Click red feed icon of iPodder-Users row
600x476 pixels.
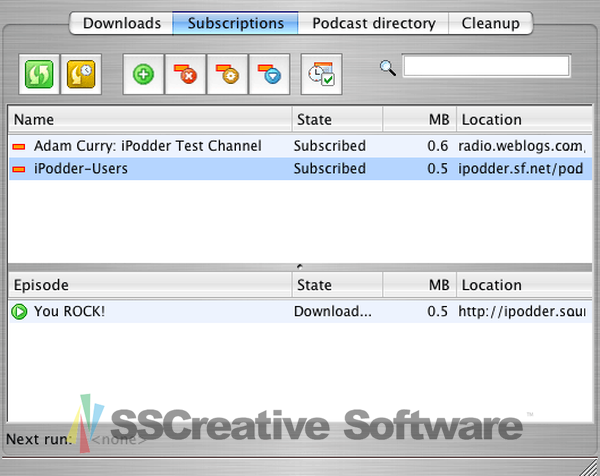tap(19, 169)
